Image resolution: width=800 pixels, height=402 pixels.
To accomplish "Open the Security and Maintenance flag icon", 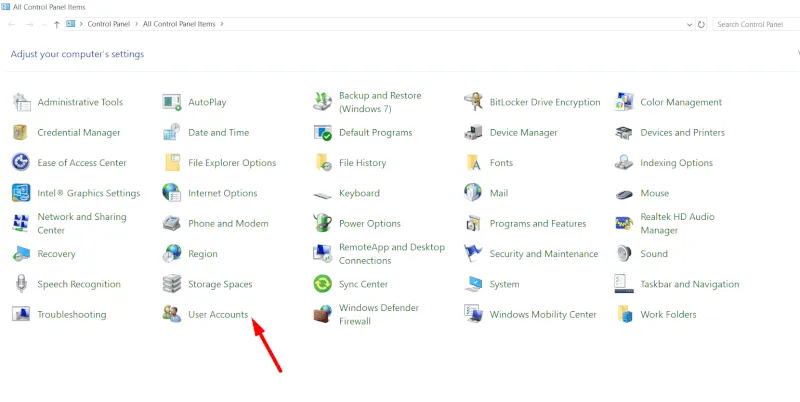I will (x=473, y=254).
